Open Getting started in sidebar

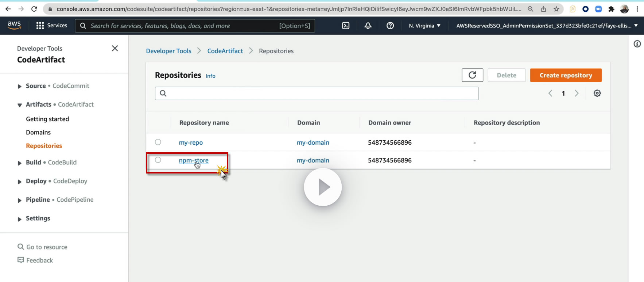click(x=47, y=119)
